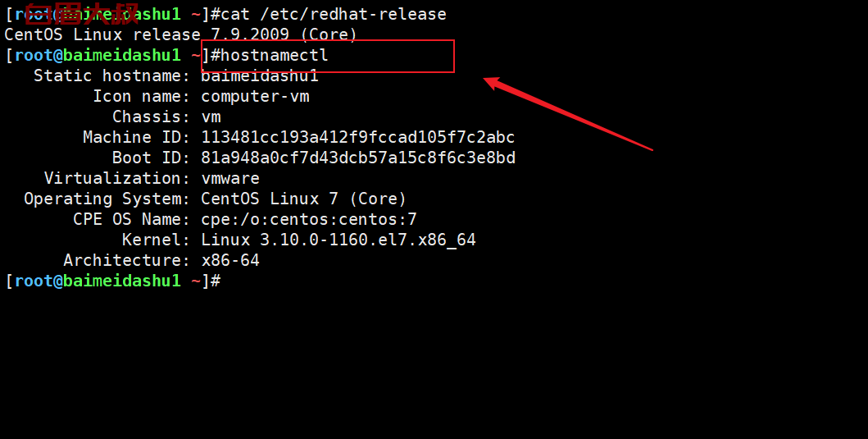Select the Boot ID hash string
Image resolution: width=868 pixels, height=439 pixels.
coord(358,158)
